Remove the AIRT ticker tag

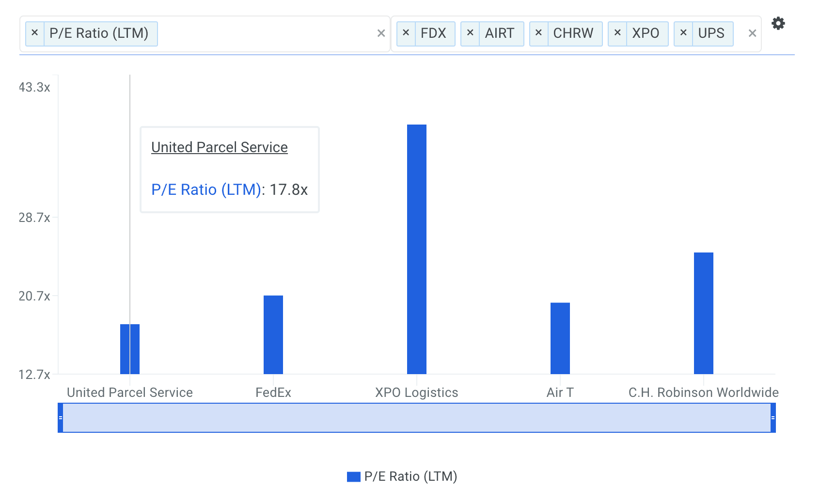(470, 33)
